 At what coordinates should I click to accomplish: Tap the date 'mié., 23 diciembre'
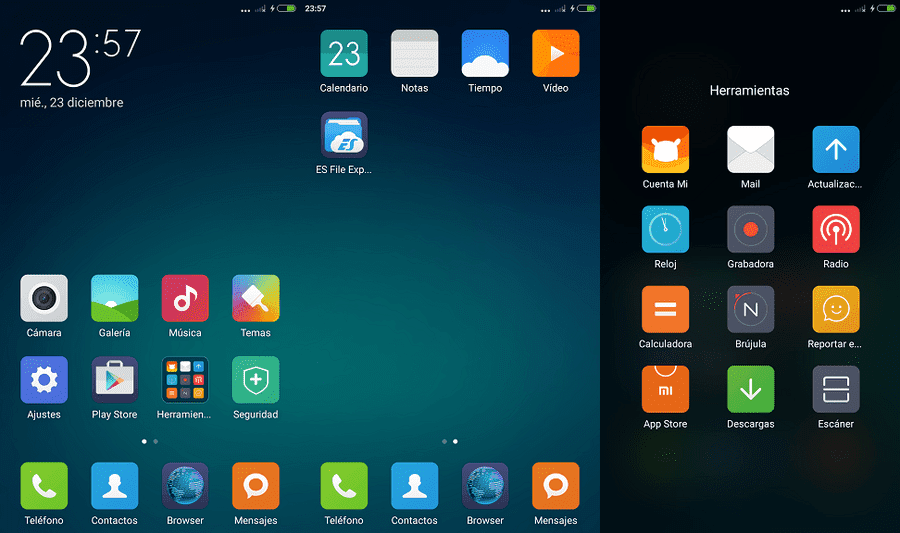(72, 103)
